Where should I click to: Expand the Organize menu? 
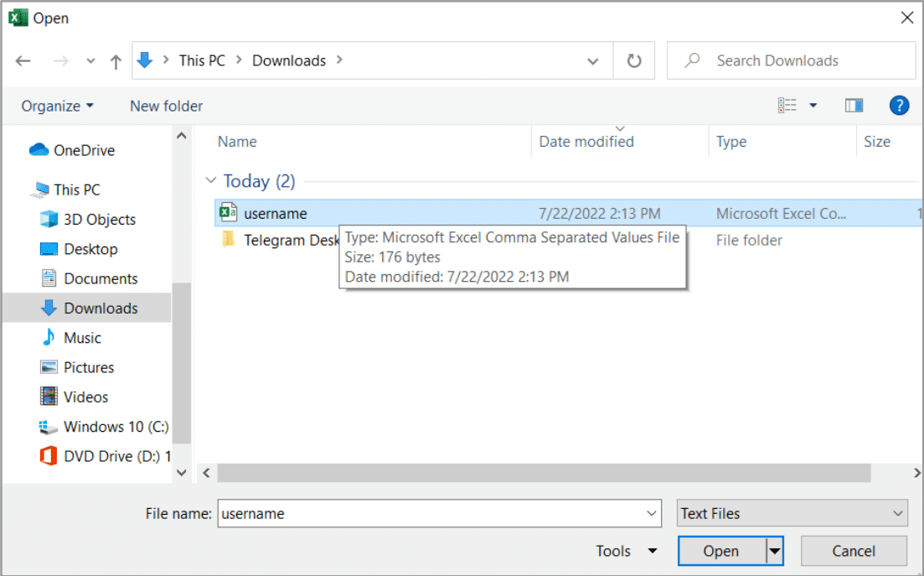pyautogui.click(x=57, y=106)
